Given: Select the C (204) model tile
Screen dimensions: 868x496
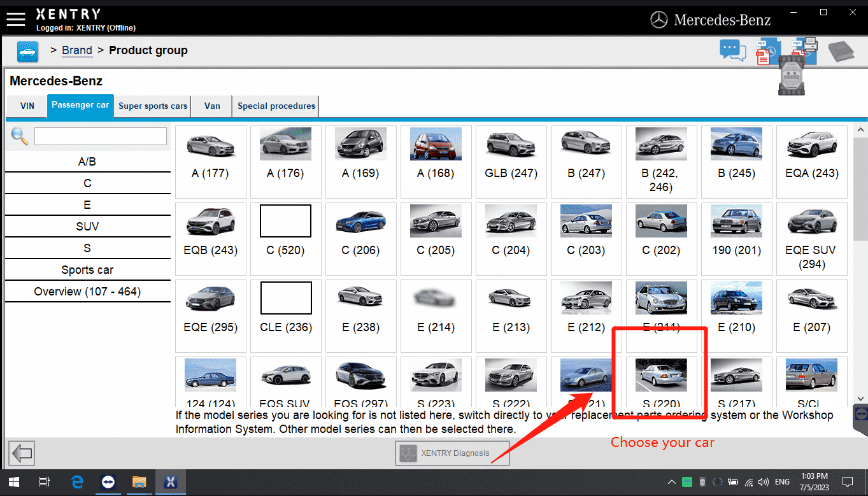Looking at the screenshot, I should click(x=511, y=239).
